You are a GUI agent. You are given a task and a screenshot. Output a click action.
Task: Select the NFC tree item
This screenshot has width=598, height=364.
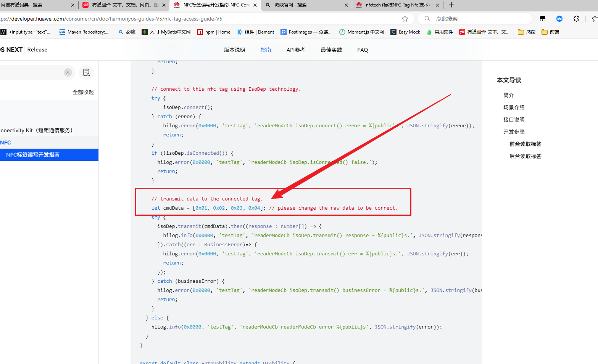point(49,143)
